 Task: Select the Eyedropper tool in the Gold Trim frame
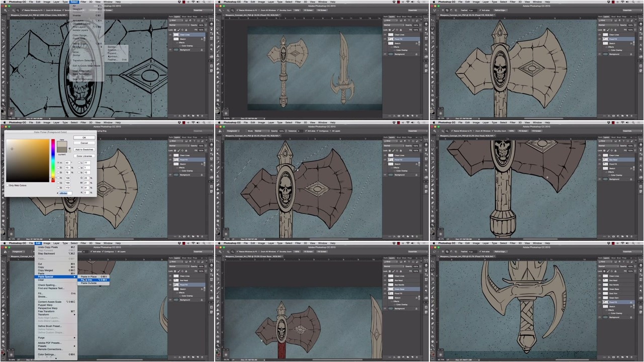coord(432,284)
